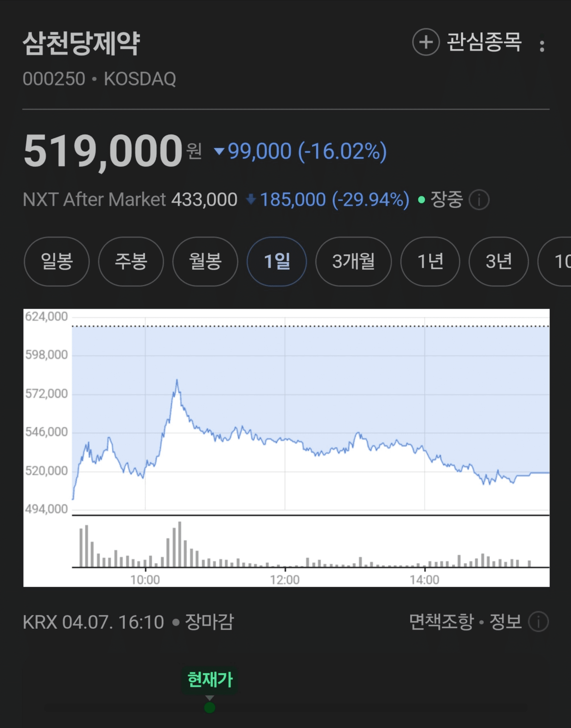This screenshot has height=728, width=571.
Task: Select the 3년 chart period
Action: click(498, 261)
